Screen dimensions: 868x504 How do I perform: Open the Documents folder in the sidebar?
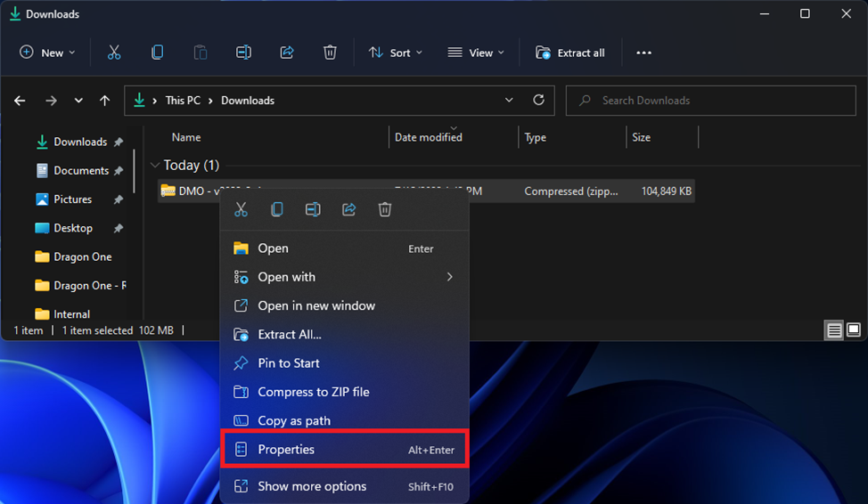(80, 170)
